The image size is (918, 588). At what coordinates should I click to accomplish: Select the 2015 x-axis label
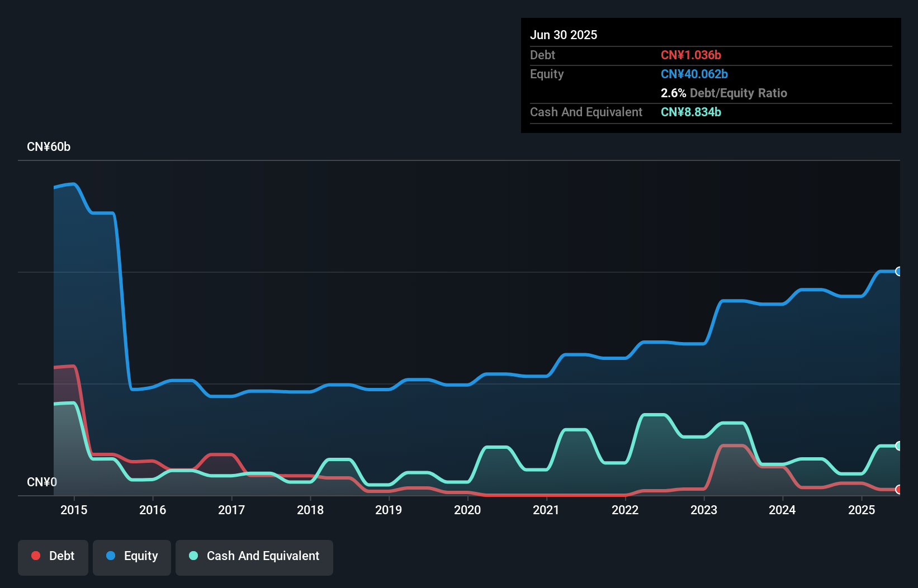pos(74,510)
